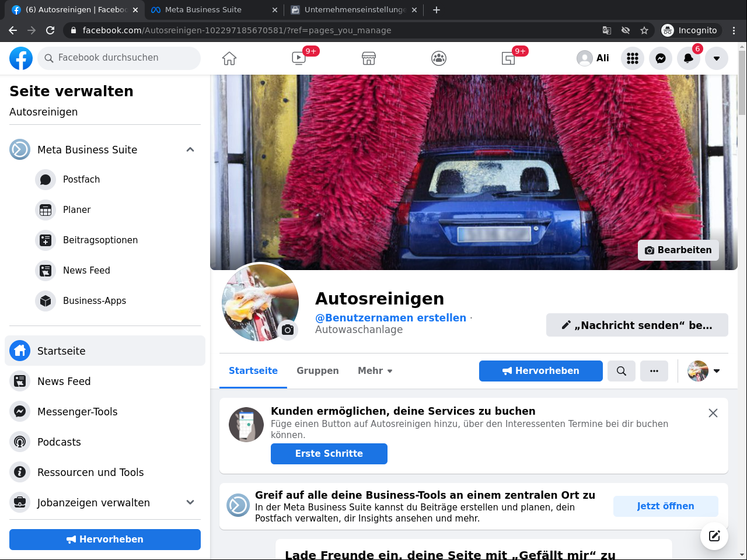This screenshot has height=560, width=747.
Task: Click Bearbeiten on the cover photo
Action: 678,250
